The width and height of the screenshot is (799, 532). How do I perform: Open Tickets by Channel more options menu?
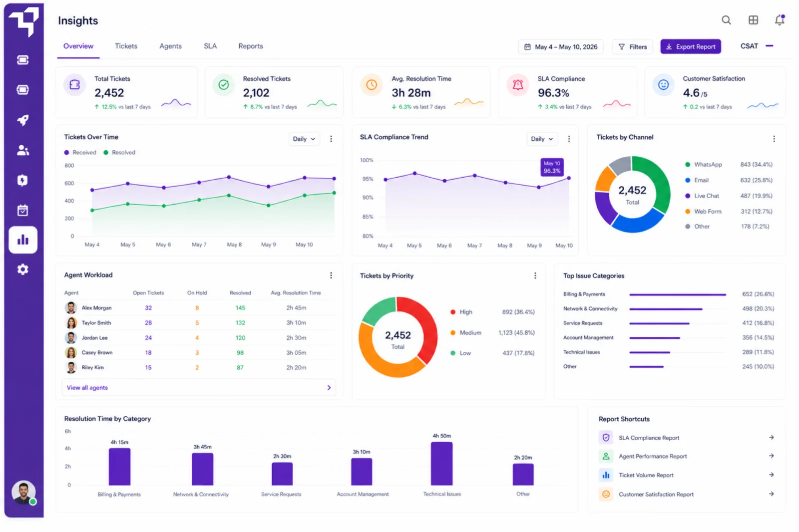coord(774,139)
